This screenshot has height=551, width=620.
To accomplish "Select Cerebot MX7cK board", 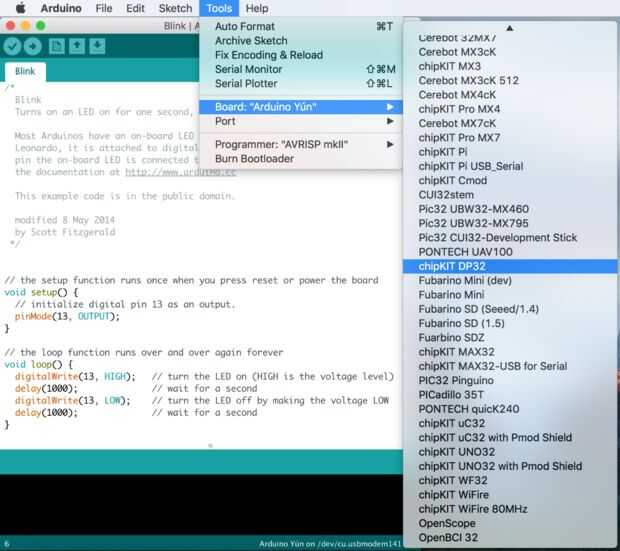I will coord(510,123).
